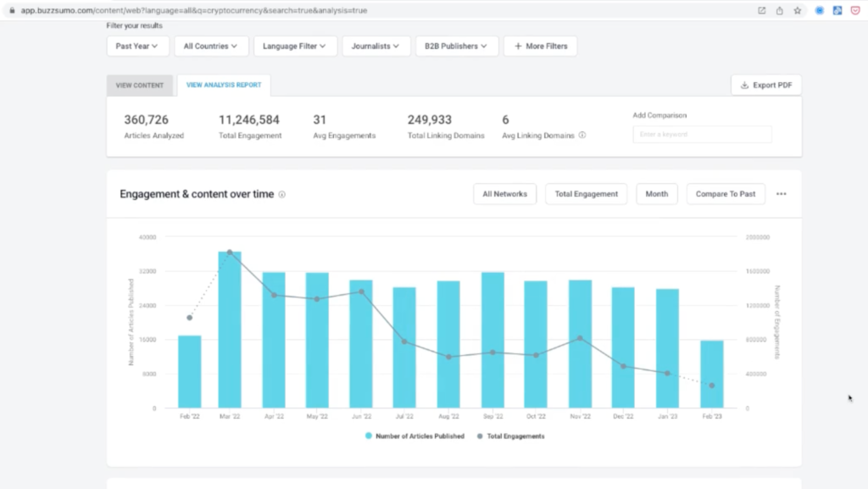Click the 360,726 Articles Analyzed value
This screenshot has width=868, height=489.
coord(146,120)
